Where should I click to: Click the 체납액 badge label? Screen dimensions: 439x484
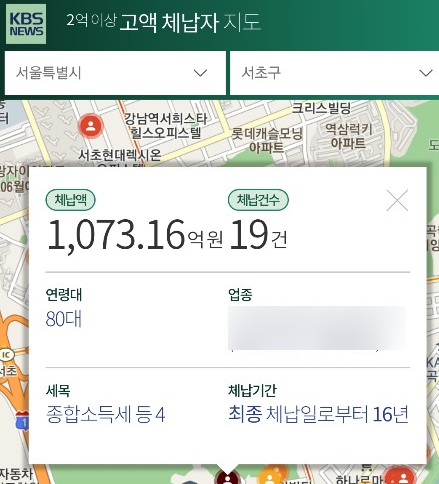70,200
